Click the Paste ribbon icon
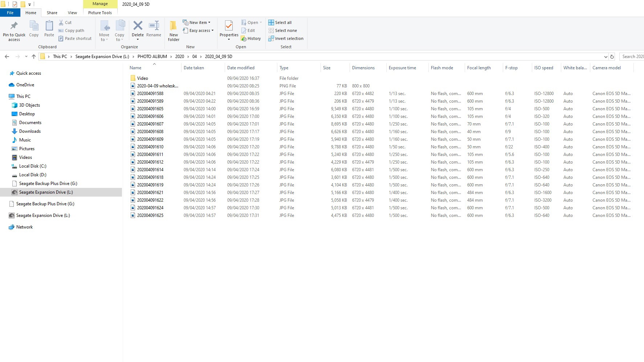The height and width of the screenshot is (362, 644). (49, 26)
